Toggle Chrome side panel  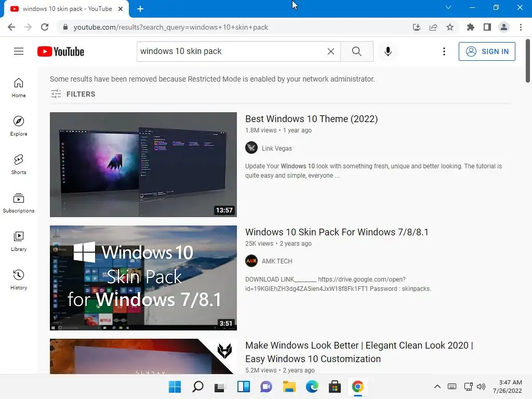[487, 27]
